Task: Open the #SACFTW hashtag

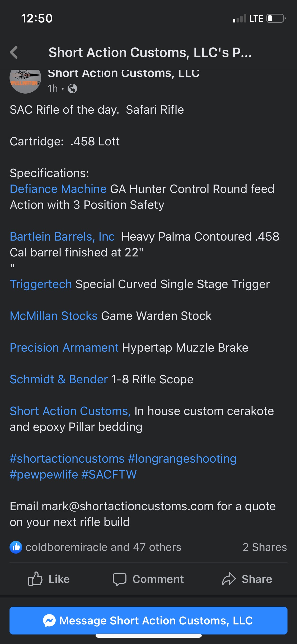Action: pos(109,475)
